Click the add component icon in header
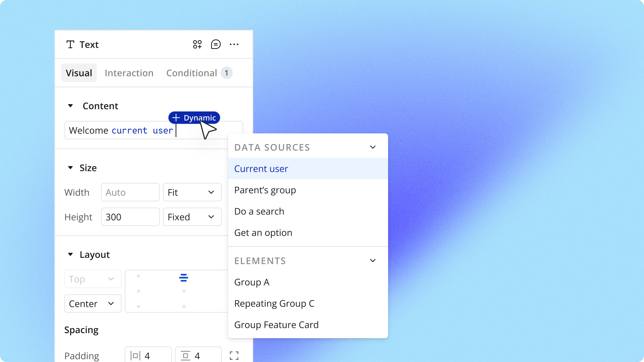The height and width of the screenshot is (362, 644). pyautogui.click(x=197, y=44)
